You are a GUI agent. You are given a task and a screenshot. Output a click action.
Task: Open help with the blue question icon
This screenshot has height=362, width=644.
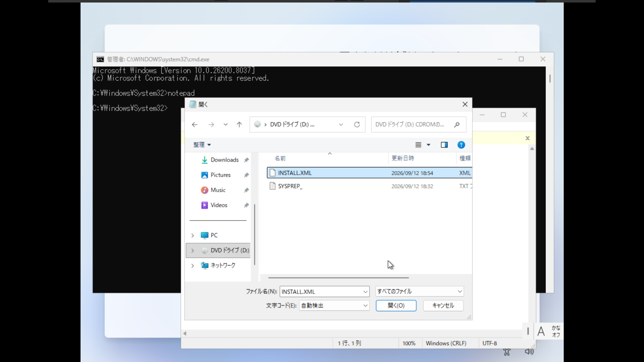click(x=461, y=145)
